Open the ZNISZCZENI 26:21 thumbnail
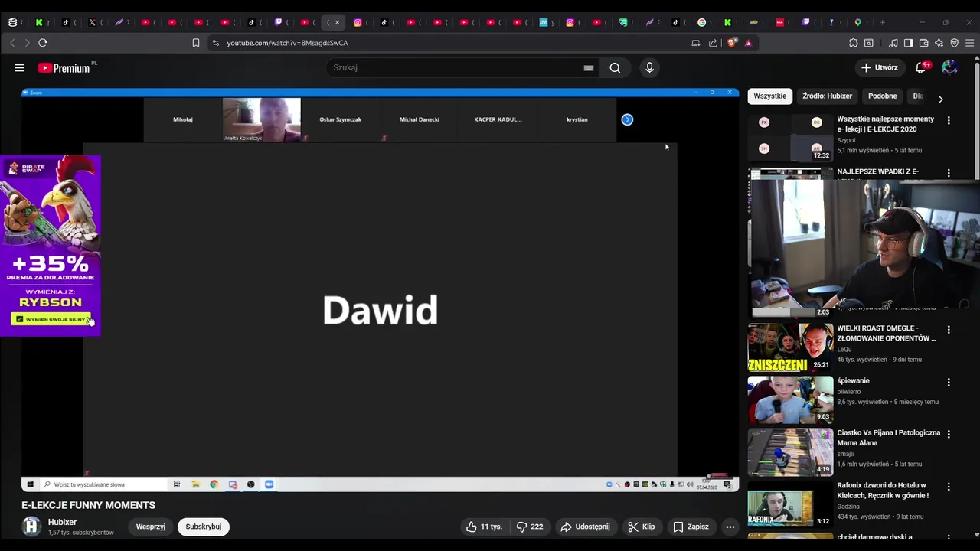Viewport: 980px width, 551px height. click(x=790, y=347)
